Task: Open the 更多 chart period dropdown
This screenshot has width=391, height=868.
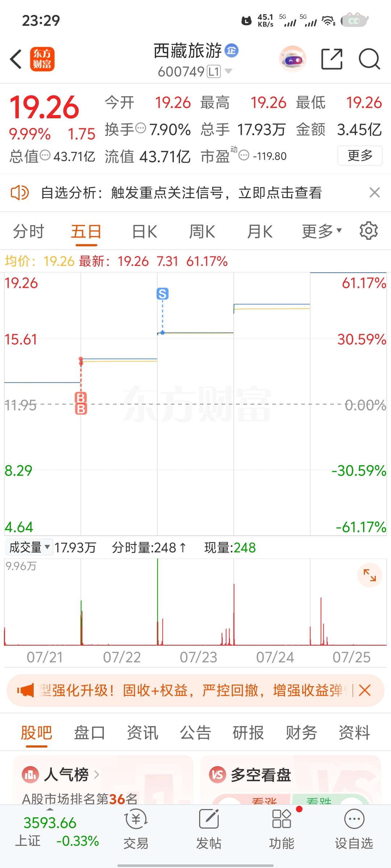Action: (x=322, y=231)
